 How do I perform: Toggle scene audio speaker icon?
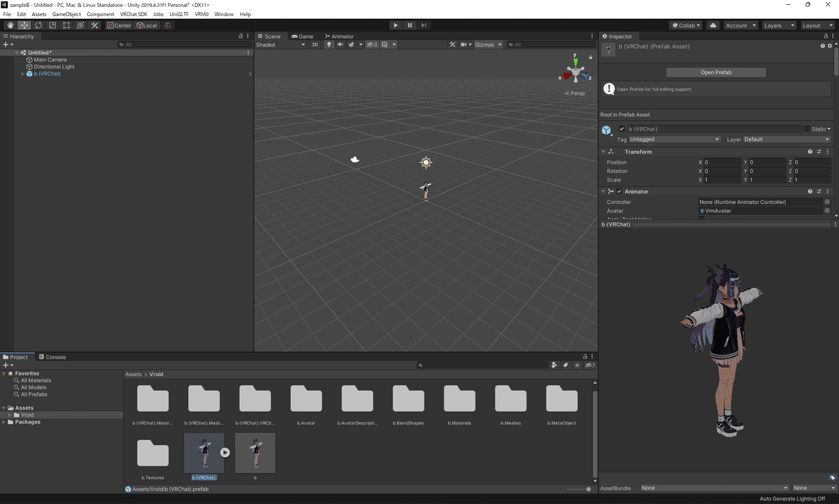click(x=340, y=45)
